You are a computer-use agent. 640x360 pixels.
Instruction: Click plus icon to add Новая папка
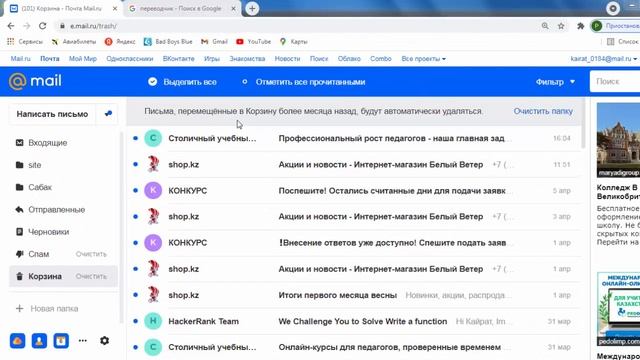click(19, 309)
